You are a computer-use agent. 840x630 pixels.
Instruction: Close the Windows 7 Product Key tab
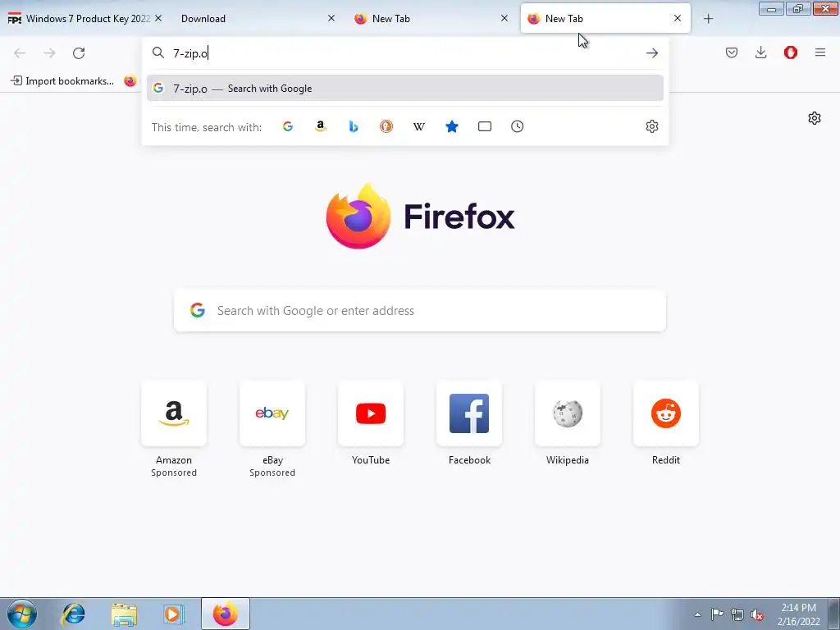(x=158, y=18)
